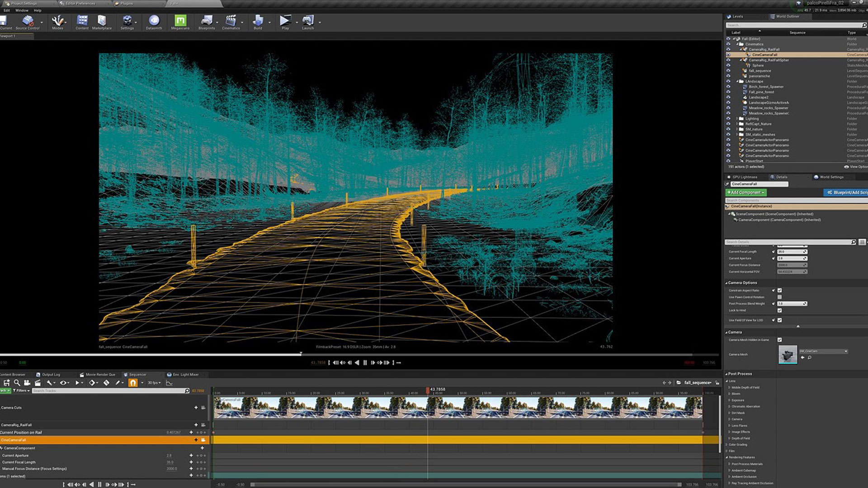Expand the Lighting folder in World Outliner
The width and height of the screenshot is (868, 488).
click(x=737, y=119)
